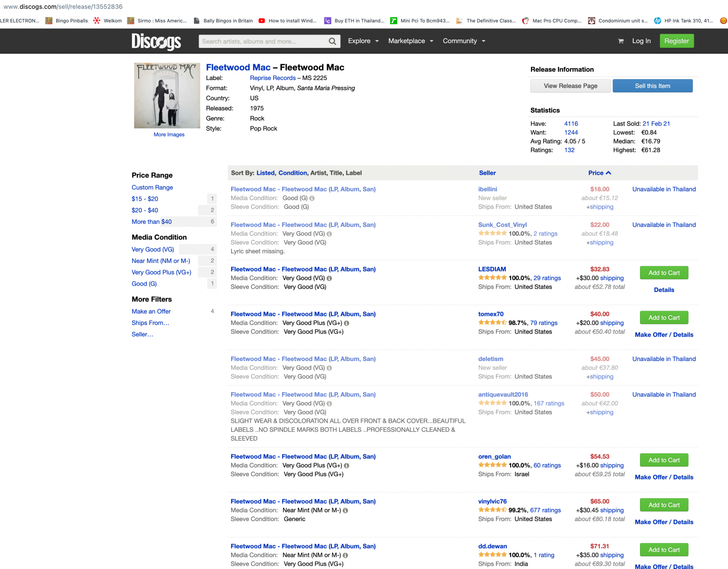The image size is (728, 569).
Task: Click info icon in deletism listing media condition
Action: pos(329,368)
